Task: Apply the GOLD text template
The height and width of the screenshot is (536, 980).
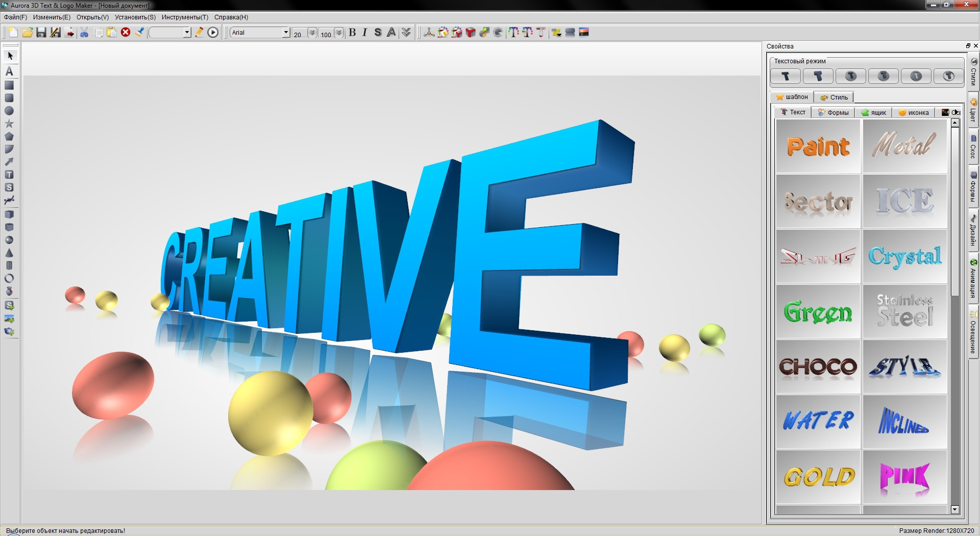Action: click(818, 477)
